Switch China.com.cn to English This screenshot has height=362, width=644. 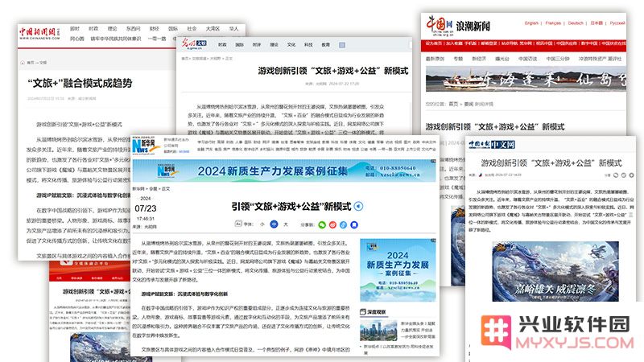(x=531, y=23)
